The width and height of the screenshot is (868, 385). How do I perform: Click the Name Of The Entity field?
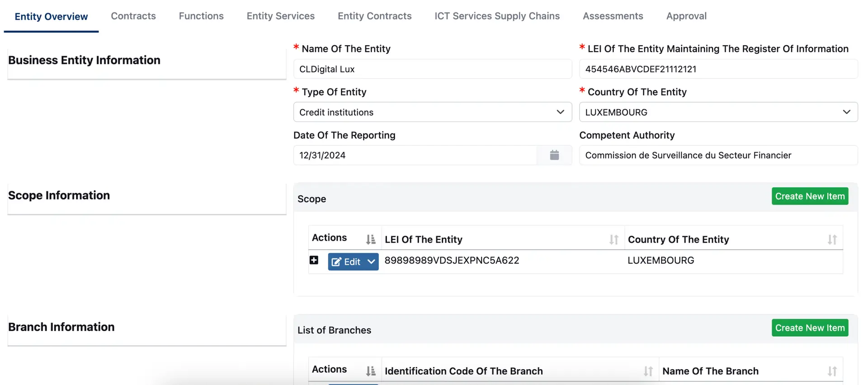(x=432, y=69)
